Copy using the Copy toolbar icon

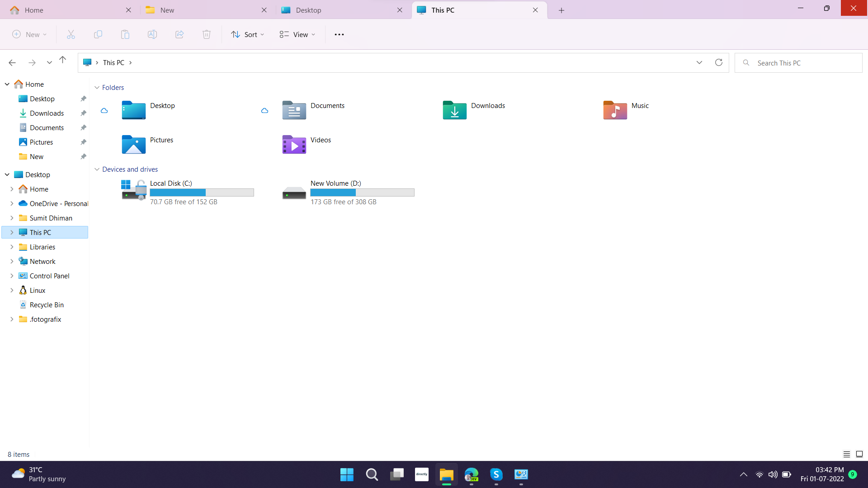pos(98,34)
